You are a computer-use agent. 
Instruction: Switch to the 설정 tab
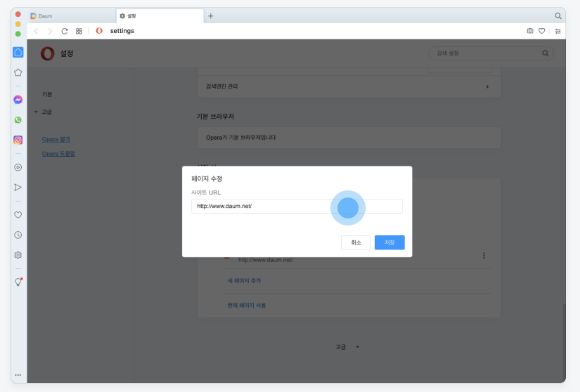[x=160, y=16]
